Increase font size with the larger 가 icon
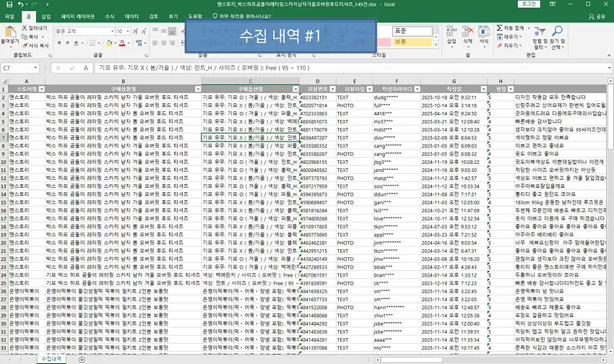The width and height of the screenshot is (614, 364). 135,31
